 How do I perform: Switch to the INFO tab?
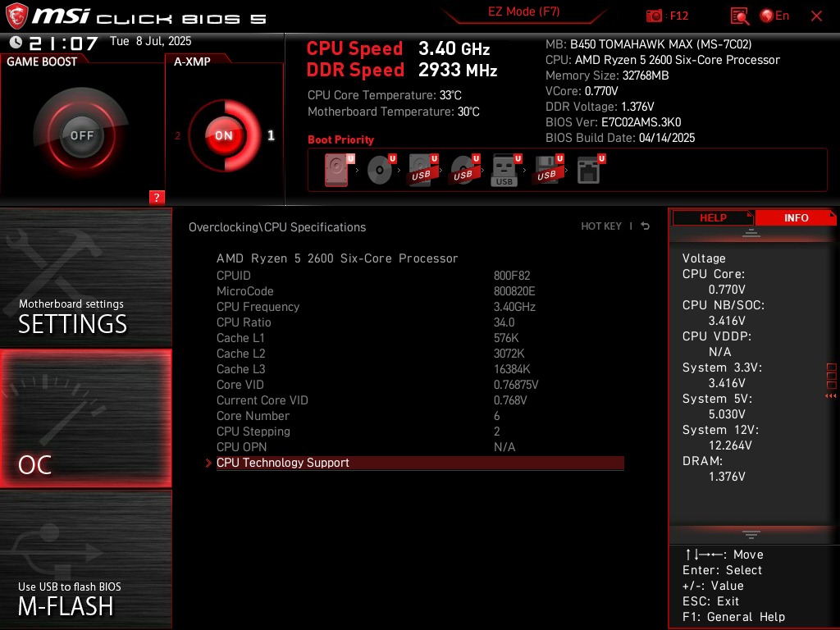click(x=796, y=217)
